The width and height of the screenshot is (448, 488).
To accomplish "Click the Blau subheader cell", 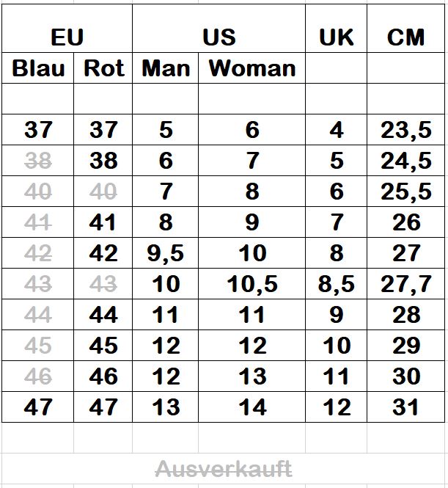I will (x=38, y=68).
